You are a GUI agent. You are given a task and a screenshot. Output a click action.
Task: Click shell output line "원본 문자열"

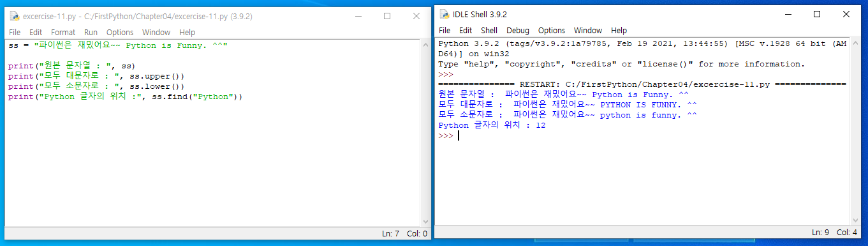click(563, 95)
